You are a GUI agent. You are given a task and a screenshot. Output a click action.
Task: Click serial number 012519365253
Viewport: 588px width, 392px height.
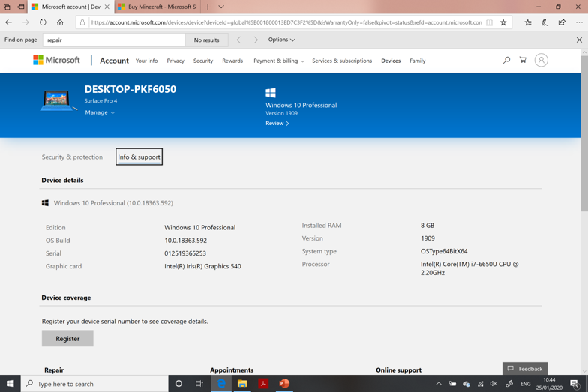[x=185, y=253]
